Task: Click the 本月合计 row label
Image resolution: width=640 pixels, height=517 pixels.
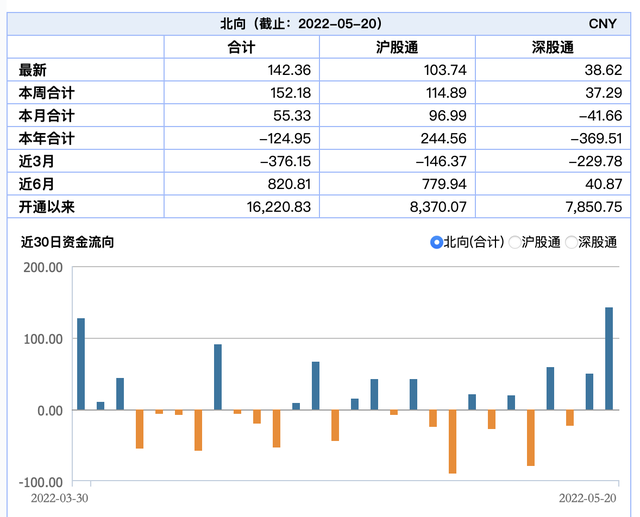Action: [47, 115]
